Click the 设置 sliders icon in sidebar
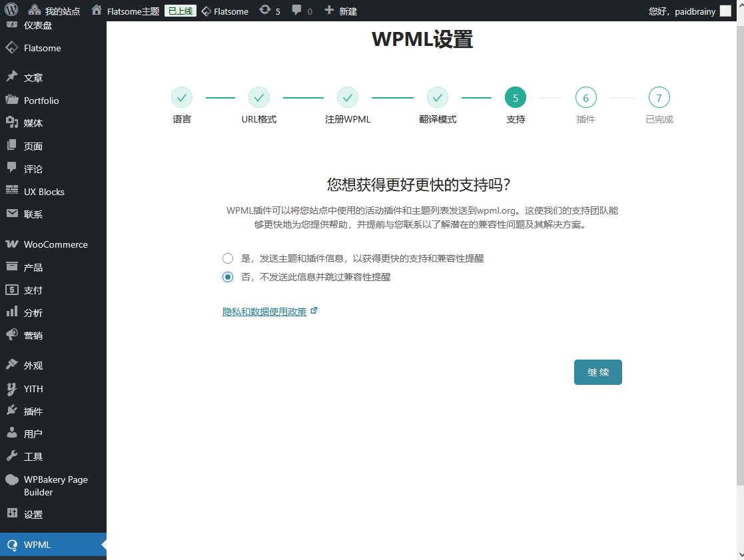Screen dimensions: 744x560 pos(12,513)
